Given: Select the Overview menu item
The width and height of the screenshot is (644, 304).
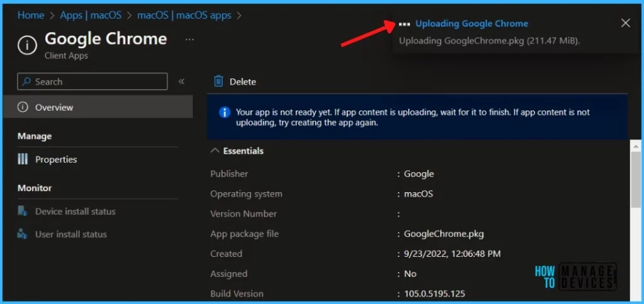Looking at the screenshot, I should pyautogui.click(x=97, y=107).
